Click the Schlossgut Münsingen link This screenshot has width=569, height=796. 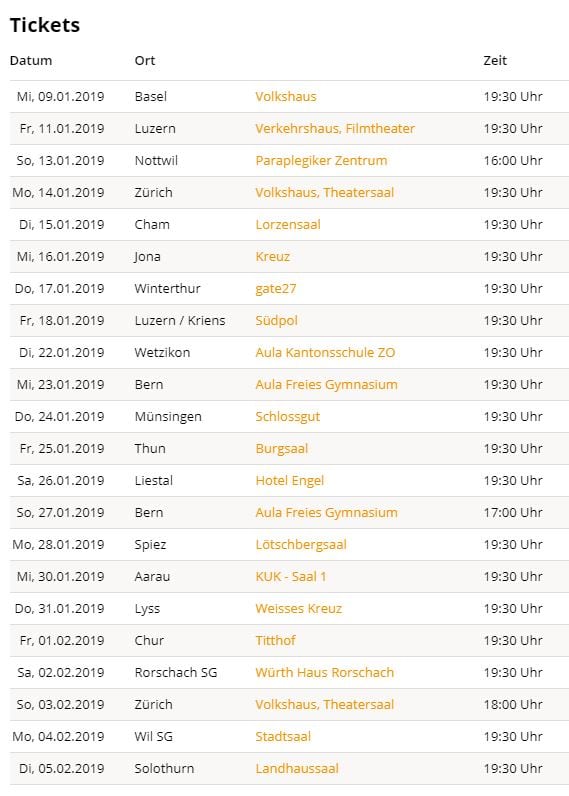tap(287, 417)
